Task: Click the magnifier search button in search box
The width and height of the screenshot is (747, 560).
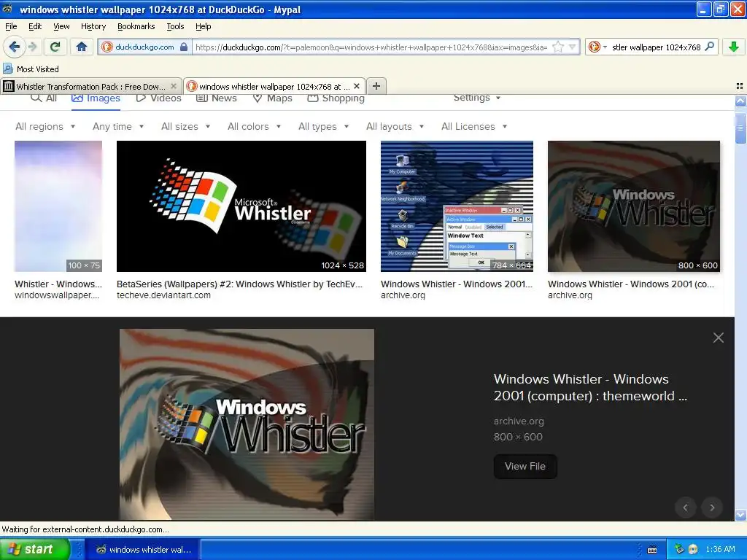Action: click(x=709, y=47)
